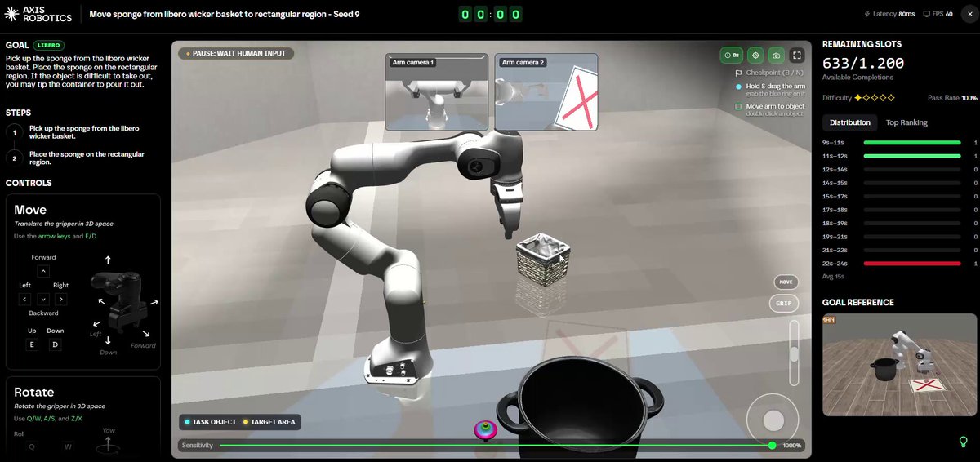Click the task title with Seed 9
980x462 pixels.
224,14
